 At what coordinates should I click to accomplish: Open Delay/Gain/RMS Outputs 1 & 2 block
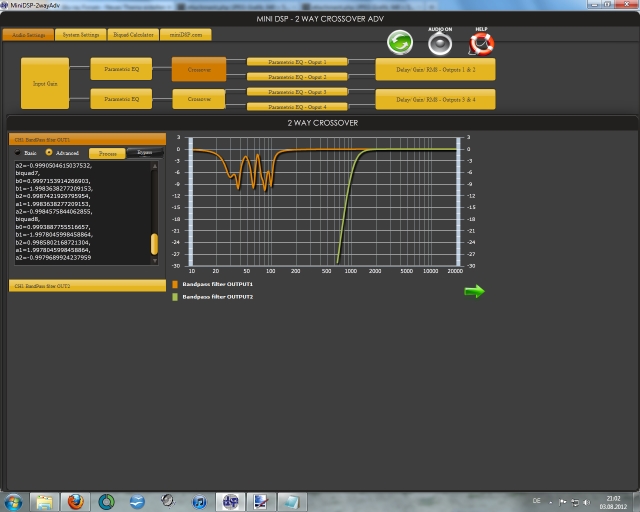coord(436,69)
